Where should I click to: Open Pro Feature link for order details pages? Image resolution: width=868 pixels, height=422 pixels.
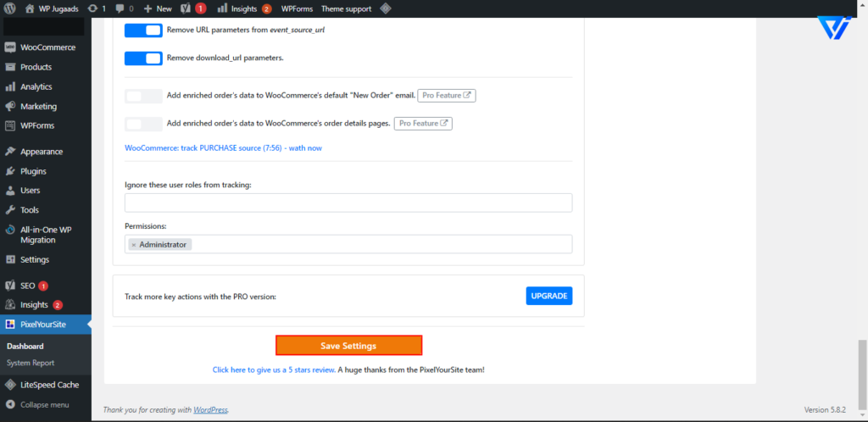423,124
